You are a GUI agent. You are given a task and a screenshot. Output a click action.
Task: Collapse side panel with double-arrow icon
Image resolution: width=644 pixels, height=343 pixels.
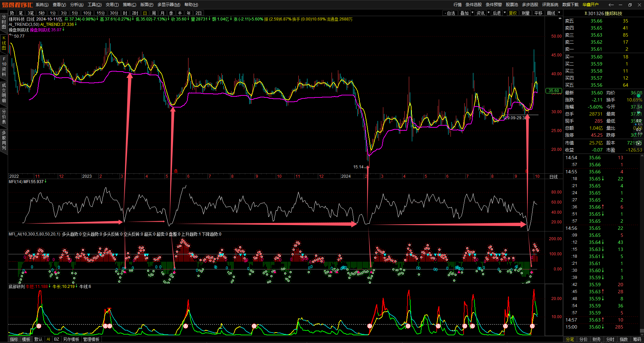point(560,18)
